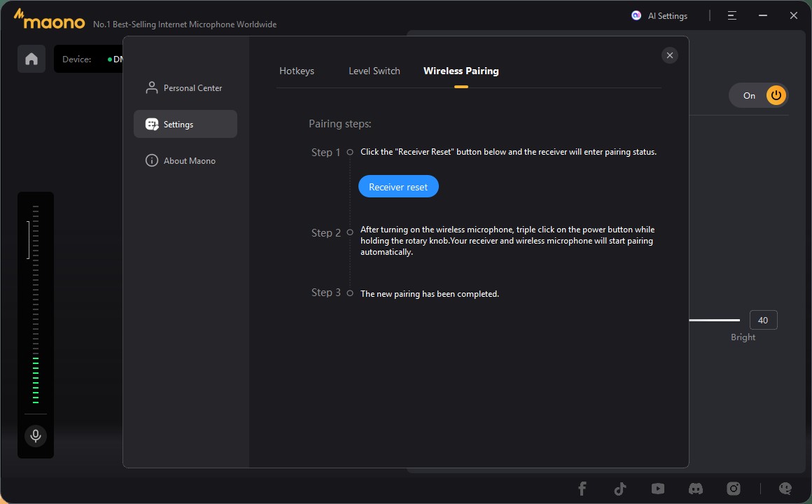812x504 pixels.
Task: Open the Instagram social link icon
Action: [733, 489]
